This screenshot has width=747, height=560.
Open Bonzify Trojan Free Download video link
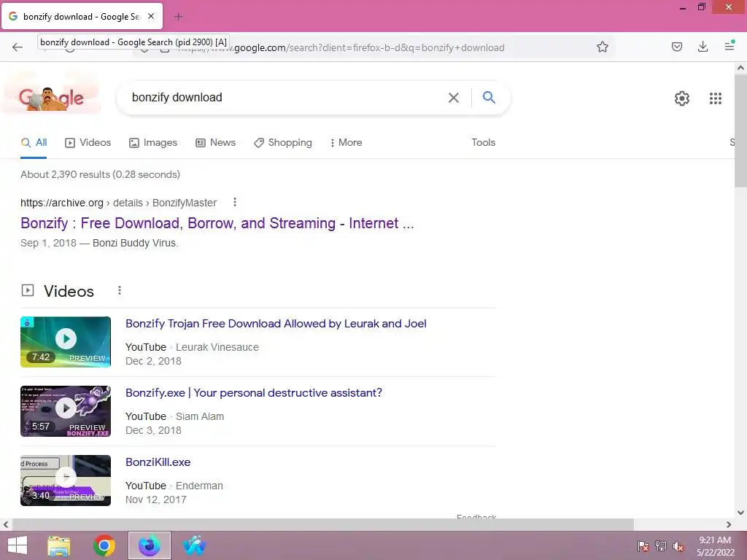[276, 323]
